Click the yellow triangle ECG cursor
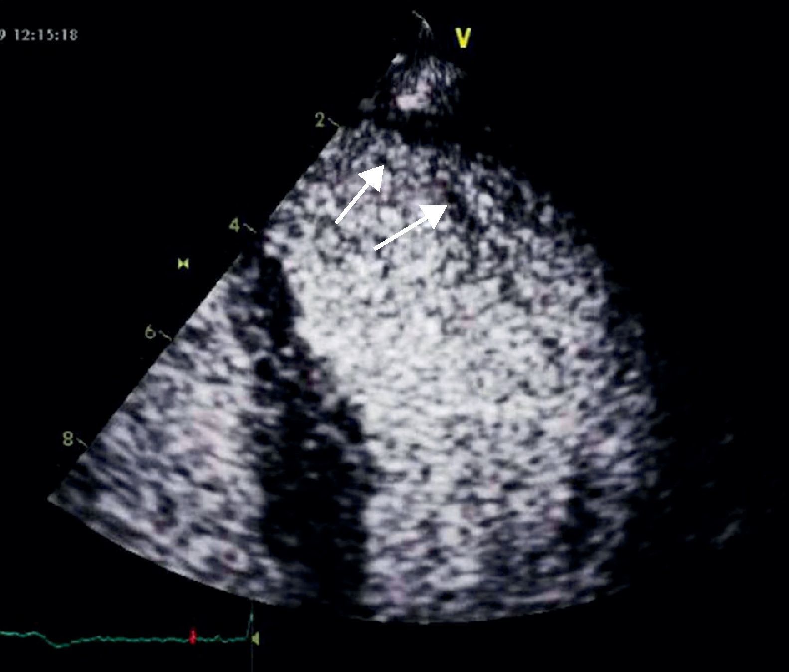This screenshot has height=672, width=789. (x=256, y=638)
